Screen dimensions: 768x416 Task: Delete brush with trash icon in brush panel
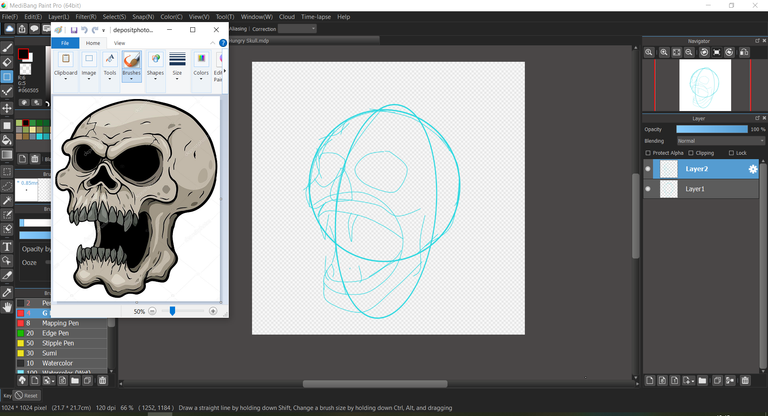pos(102,380)
